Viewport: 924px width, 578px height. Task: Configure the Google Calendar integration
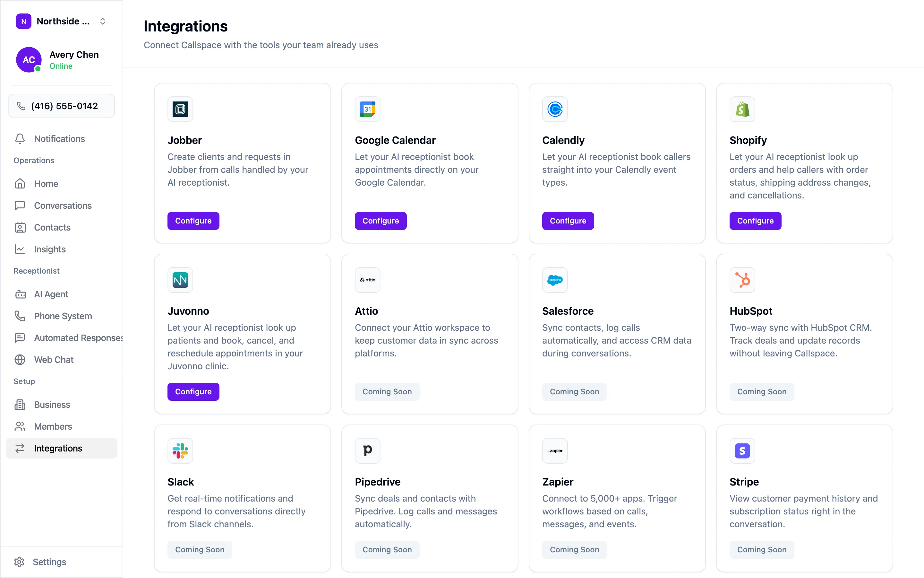(x=381, y=221)
